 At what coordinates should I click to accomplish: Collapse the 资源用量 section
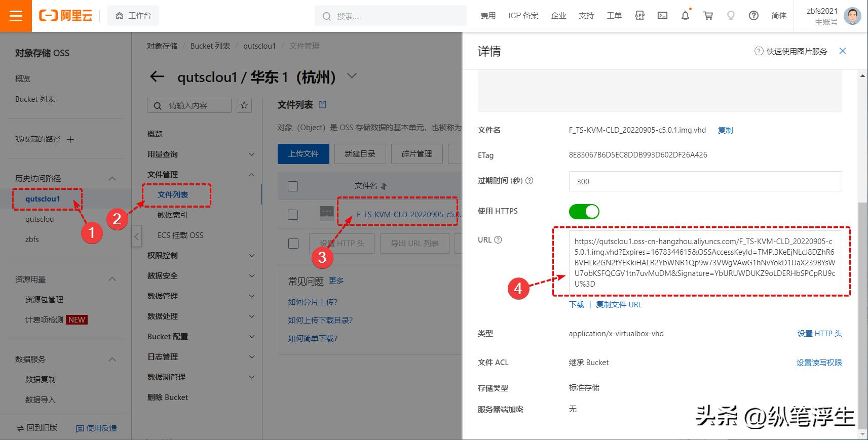pyautogui.click(x=112, y=279)
